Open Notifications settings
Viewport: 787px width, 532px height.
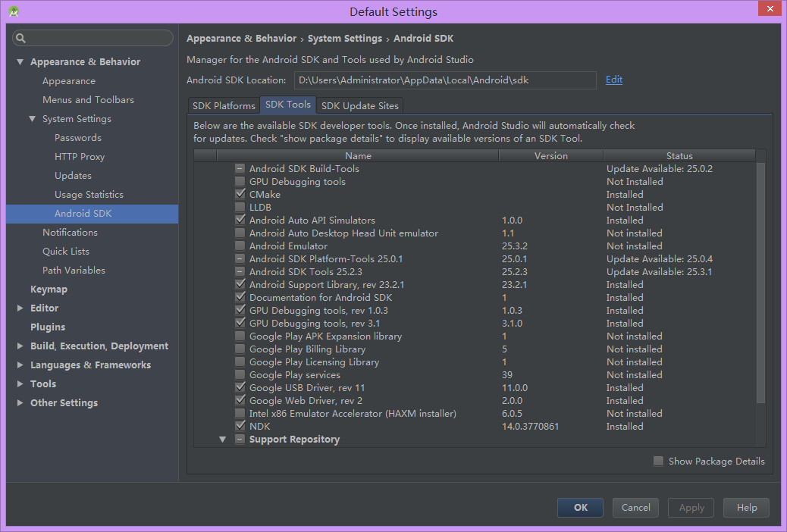tap(70, 233)
